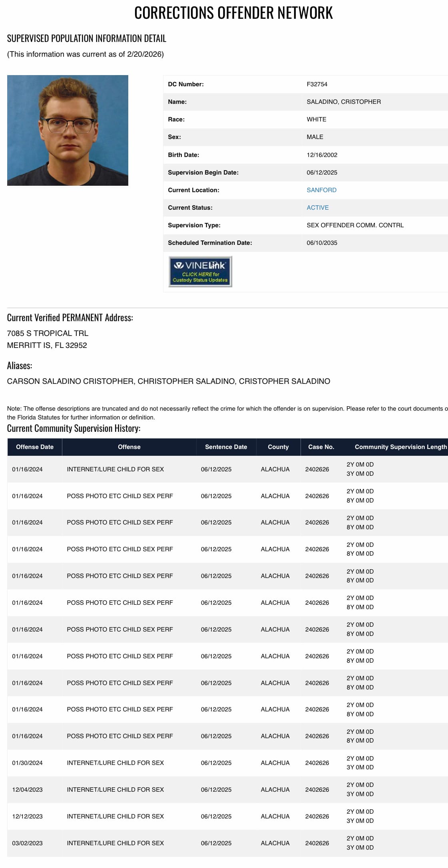Click the County column header
Image resolution: width=448 pixels, height=868 pixels.
pos(278,447)
